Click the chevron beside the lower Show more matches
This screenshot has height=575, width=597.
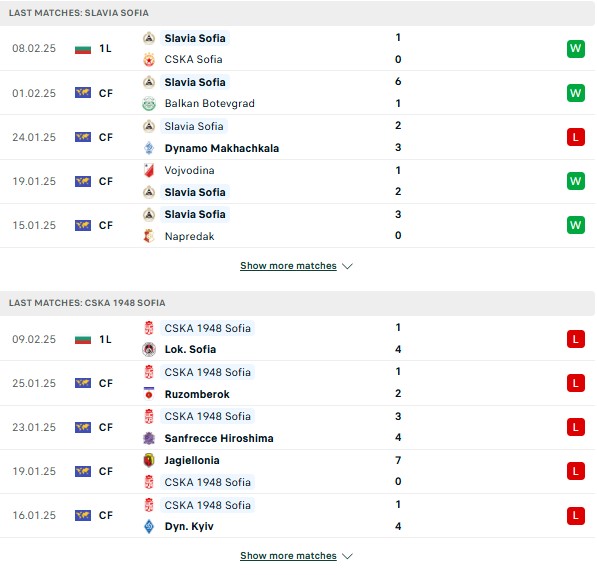[347, 556]
